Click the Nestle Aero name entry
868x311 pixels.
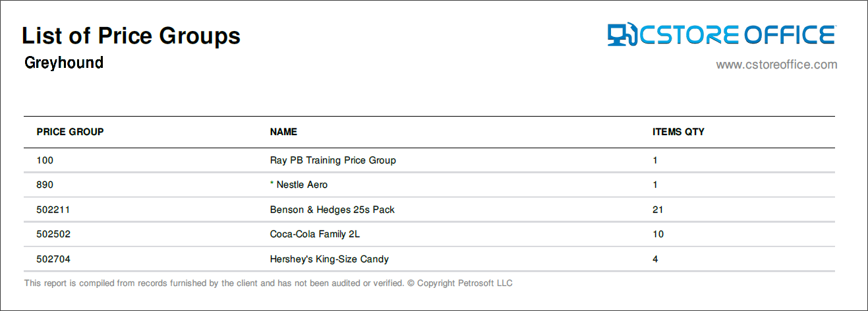pyautogui.click(x=302, y=185)
